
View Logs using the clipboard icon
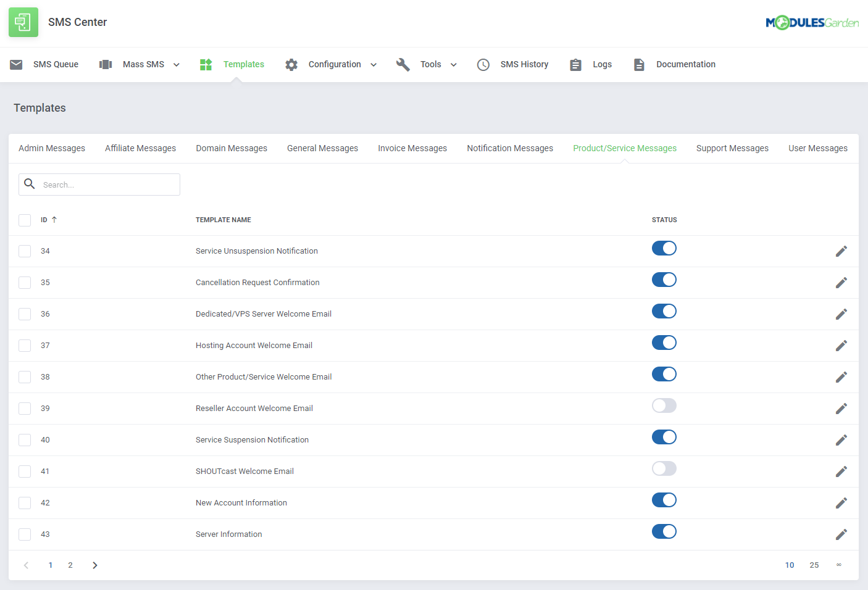click(575, 64)
